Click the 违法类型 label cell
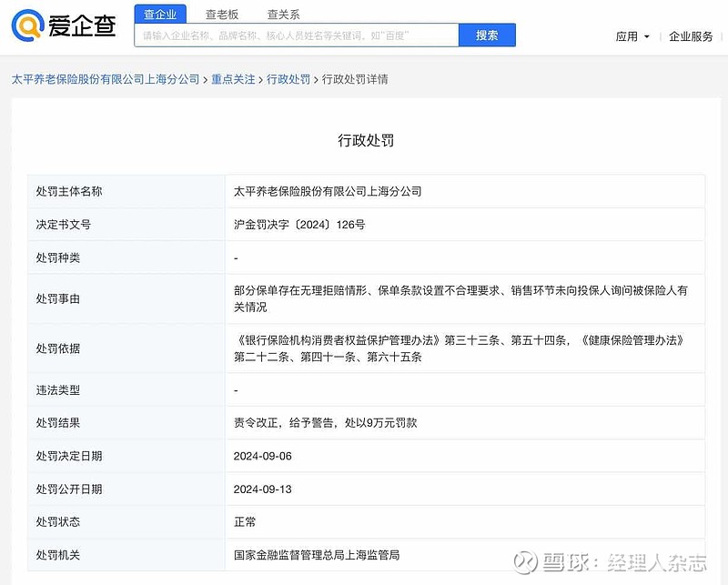728x585 pixels. [x=126, y=390]
